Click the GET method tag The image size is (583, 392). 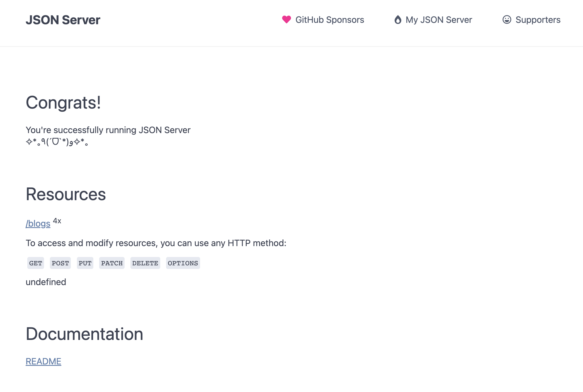(x=36, y=263)
